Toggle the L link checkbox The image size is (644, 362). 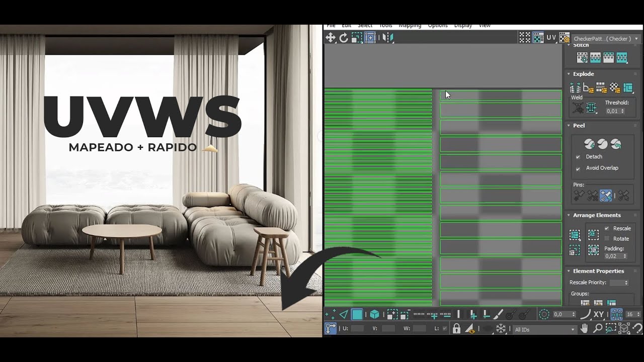click(x=445, y=329)
